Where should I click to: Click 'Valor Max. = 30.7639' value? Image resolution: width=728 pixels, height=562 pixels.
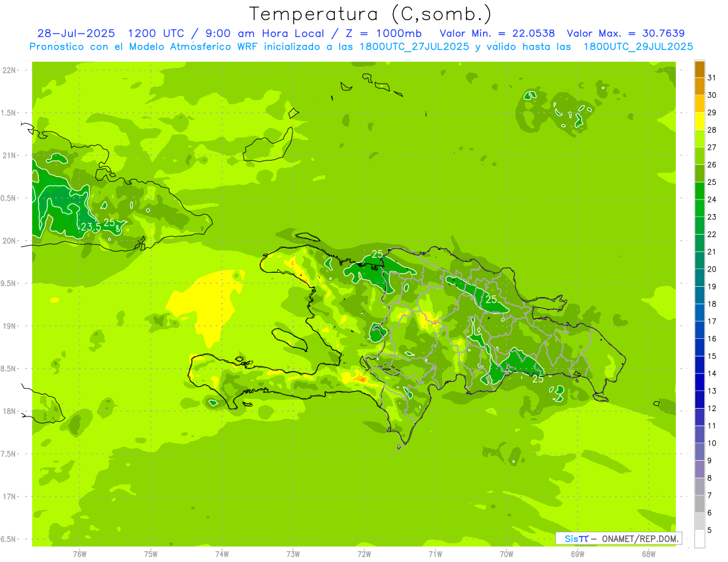coord(625,33)
